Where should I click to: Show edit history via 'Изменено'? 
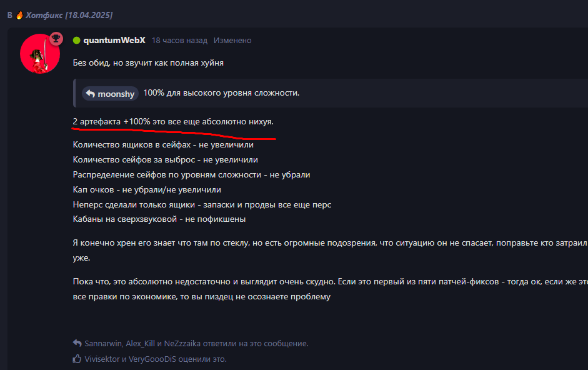coord(232,41)
